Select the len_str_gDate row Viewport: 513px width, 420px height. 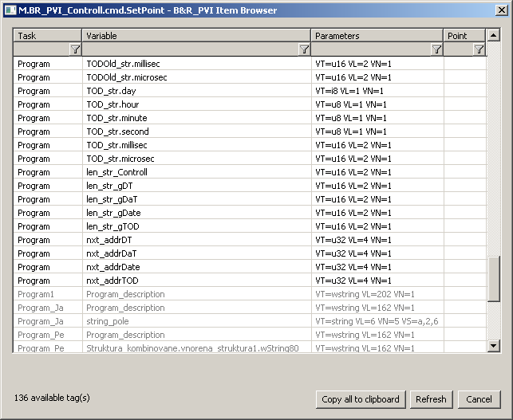tap(196, 213)
